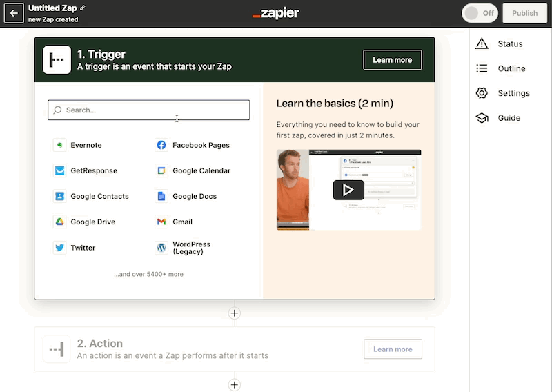Open Guide graduation cap icon
This screenshot has width=552, height=392.
pyautogui.click(x=482, y=117)
